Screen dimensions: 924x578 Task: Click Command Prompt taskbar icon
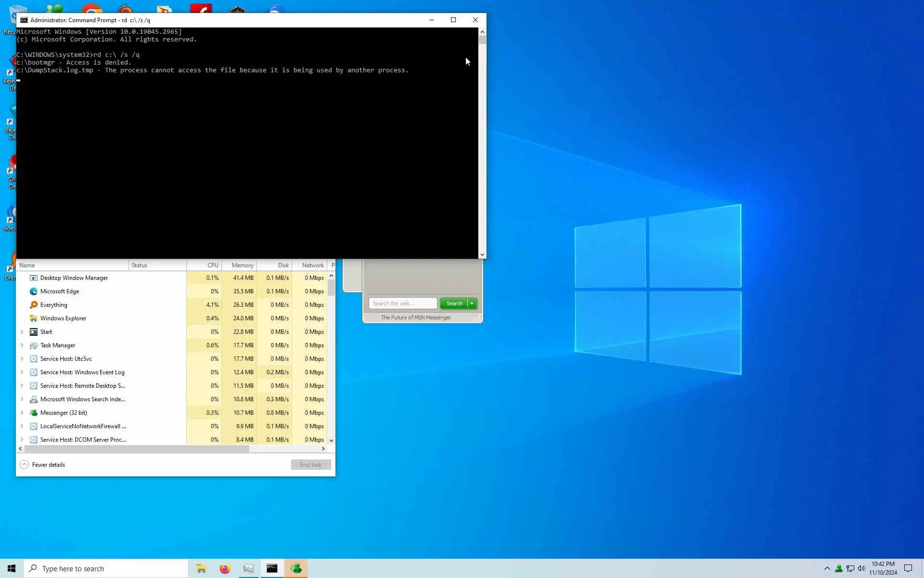pyautogui.click(x=272, y=569)
